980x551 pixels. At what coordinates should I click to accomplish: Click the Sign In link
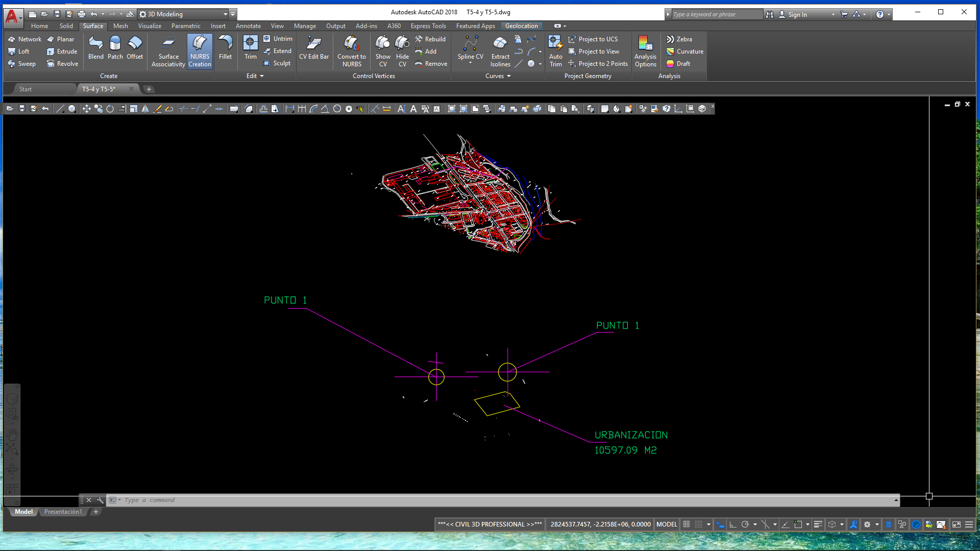pos(797,14)
